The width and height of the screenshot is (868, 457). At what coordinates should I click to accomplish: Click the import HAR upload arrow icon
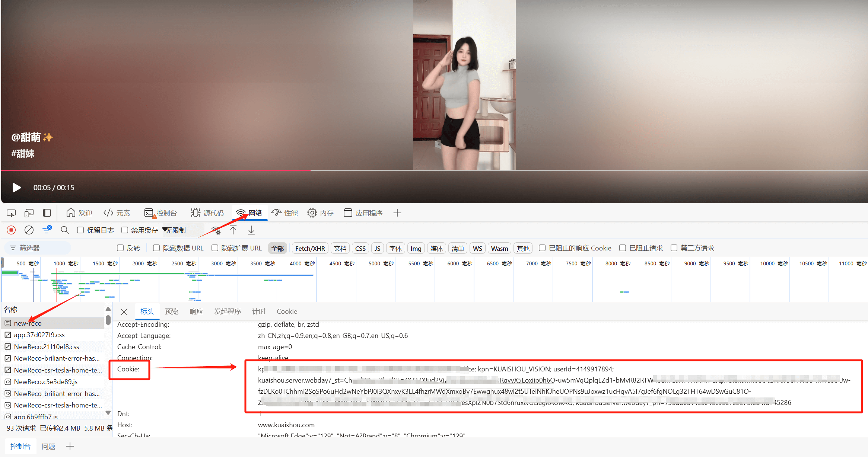click(233, 230)
